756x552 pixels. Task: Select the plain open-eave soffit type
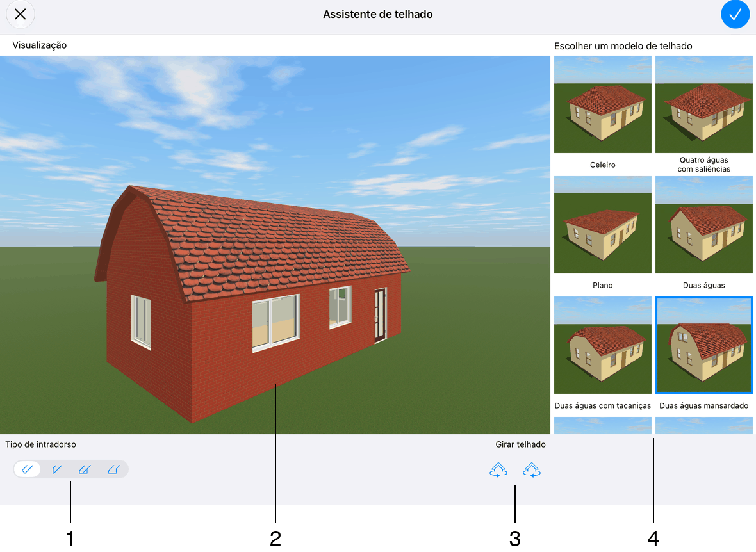(x=28, y=469)
